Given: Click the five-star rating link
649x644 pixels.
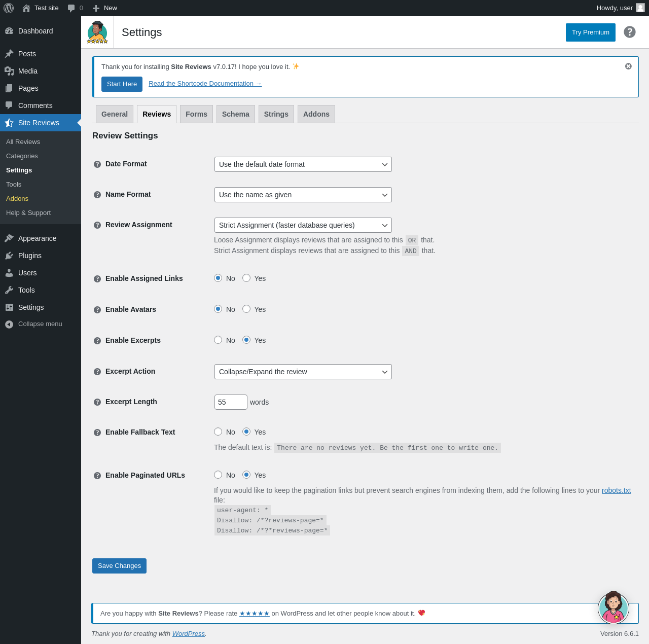Looking at the screenshot, I should [255, 614].
